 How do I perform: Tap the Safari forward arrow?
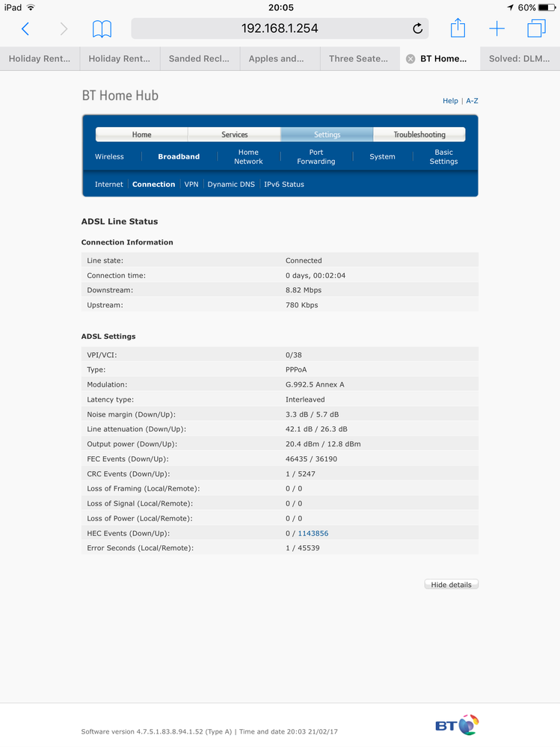tap(64, 29)
